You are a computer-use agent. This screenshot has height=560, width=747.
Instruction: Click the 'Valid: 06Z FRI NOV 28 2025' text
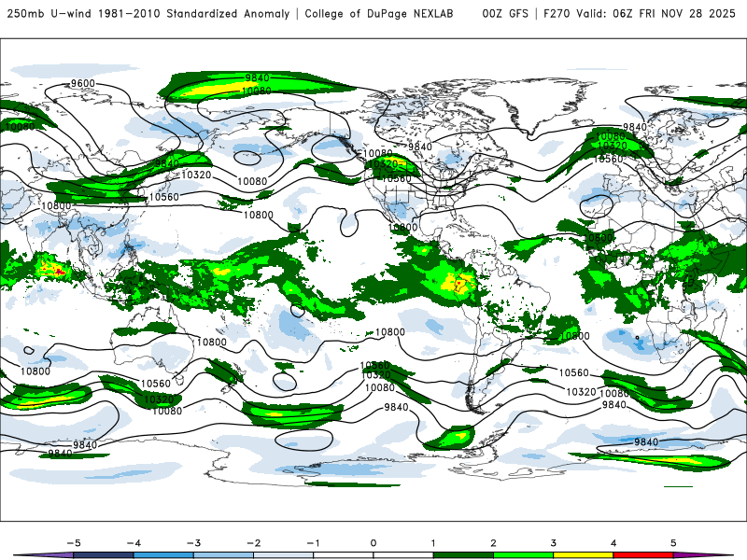click(656, 13)
